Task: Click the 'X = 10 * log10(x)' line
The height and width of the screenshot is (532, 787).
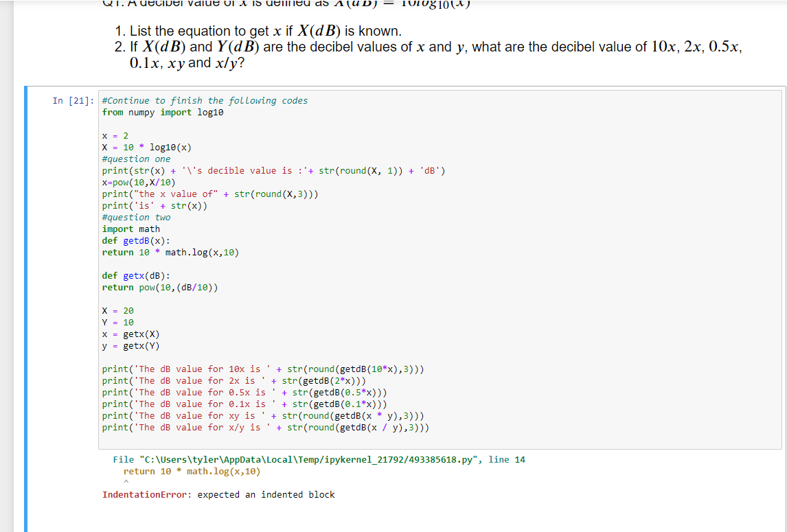Action: pos(146,148)
